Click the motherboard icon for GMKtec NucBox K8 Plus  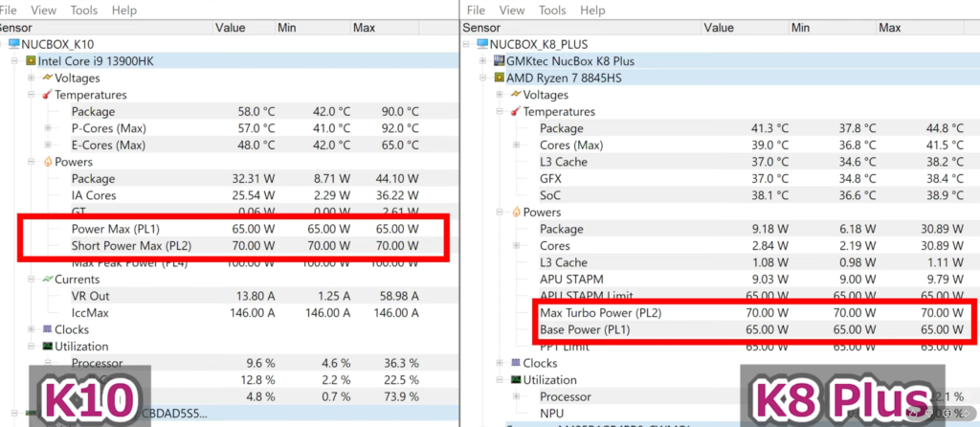[x=499, y=61]
